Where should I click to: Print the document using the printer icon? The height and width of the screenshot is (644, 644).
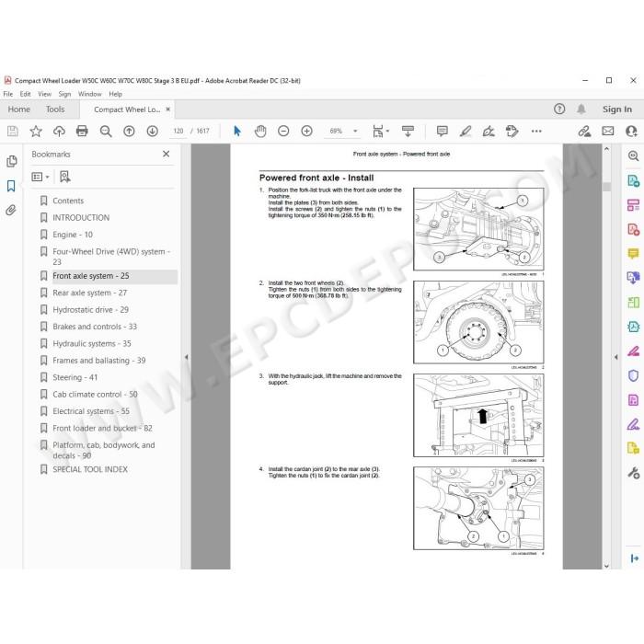click(x=82, y=131)
